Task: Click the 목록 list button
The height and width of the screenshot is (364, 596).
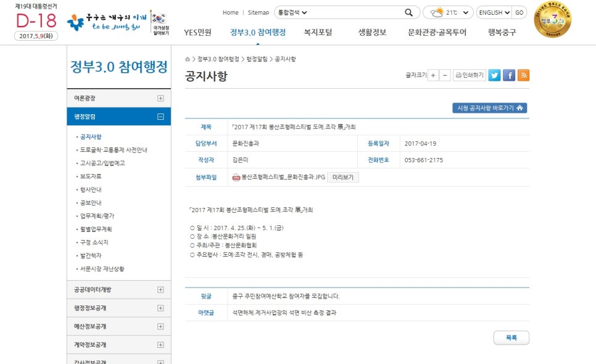Action: pos(511,337)
